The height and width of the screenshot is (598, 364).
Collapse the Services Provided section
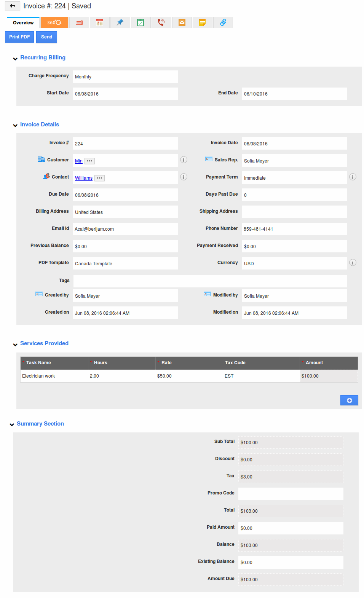(15, 344)
